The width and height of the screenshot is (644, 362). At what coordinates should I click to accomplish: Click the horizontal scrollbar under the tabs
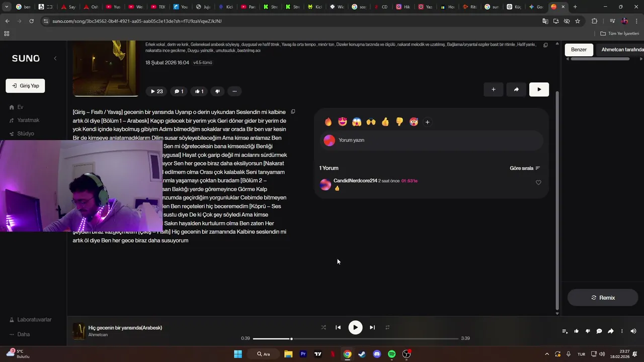pyautogui.click(x=600, y=59)
